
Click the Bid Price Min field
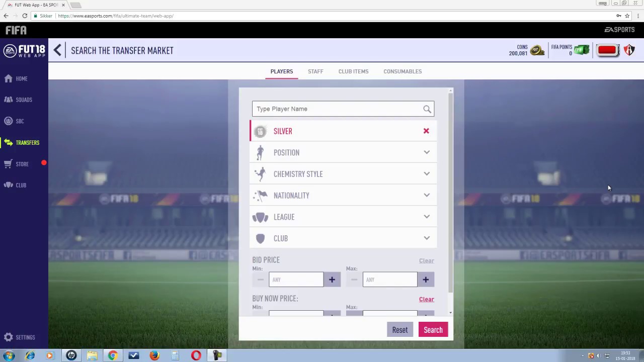click(296, 280)
